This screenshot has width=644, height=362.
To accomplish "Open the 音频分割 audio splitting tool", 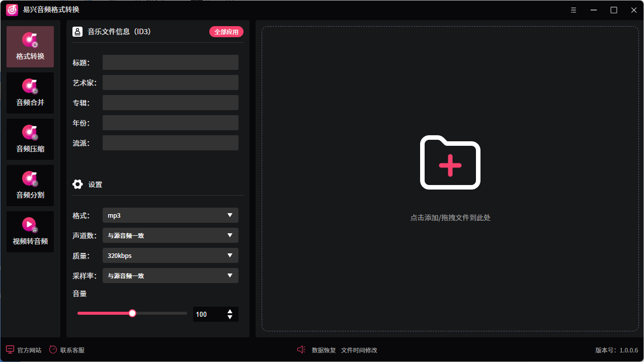I will coord(30,185).
